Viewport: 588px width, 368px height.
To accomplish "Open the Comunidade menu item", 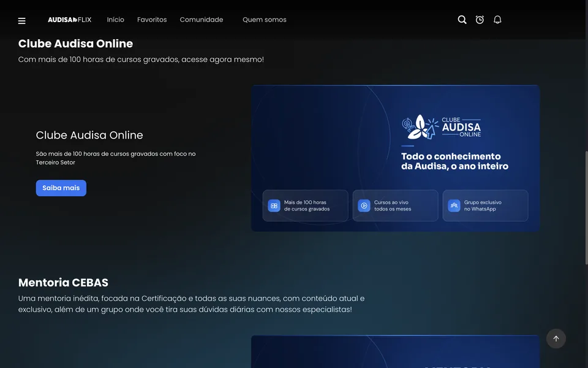I will pos(202,20).
